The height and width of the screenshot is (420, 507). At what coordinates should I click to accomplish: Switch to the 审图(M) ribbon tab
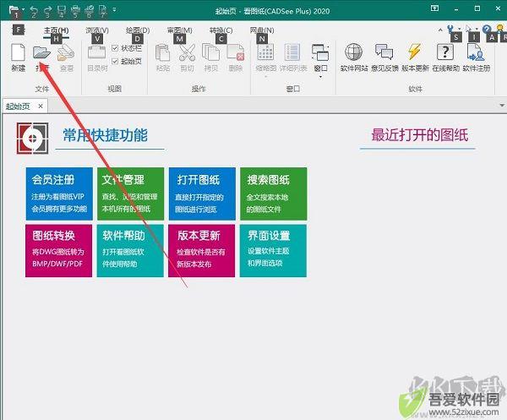point(179,30)
